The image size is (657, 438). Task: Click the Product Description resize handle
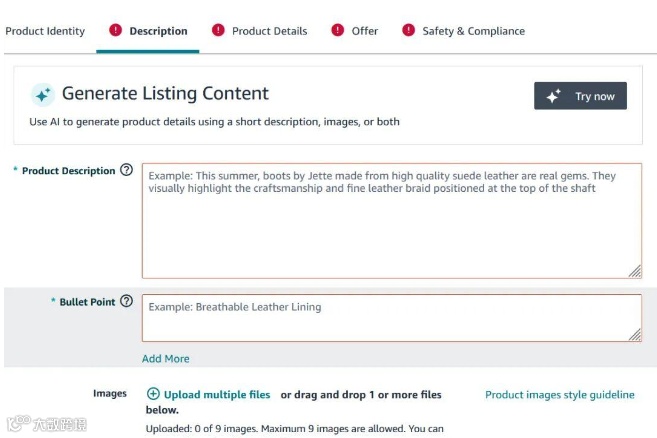pyautogui.click(x=635, y=271)
